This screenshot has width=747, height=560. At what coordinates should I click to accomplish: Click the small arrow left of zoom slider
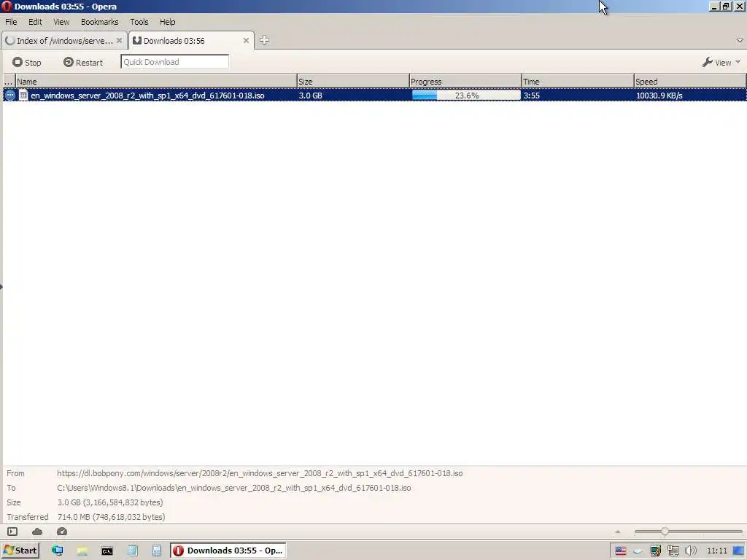(x=618, y=532)
